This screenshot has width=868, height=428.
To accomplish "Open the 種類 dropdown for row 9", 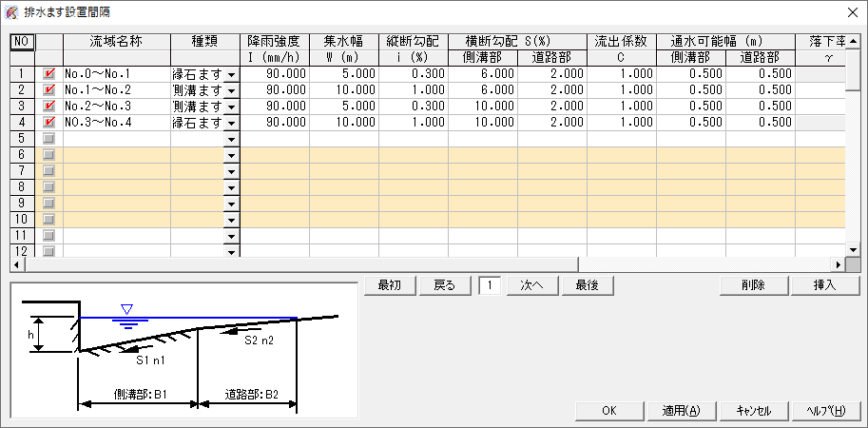I will click(x=231, y=204).
